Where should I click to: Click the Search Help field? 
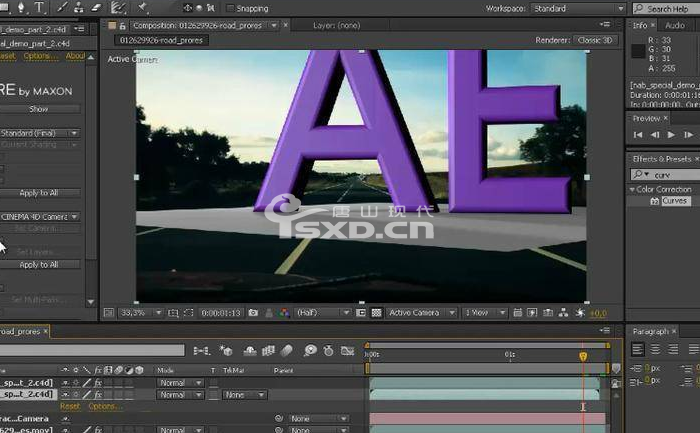666,8
